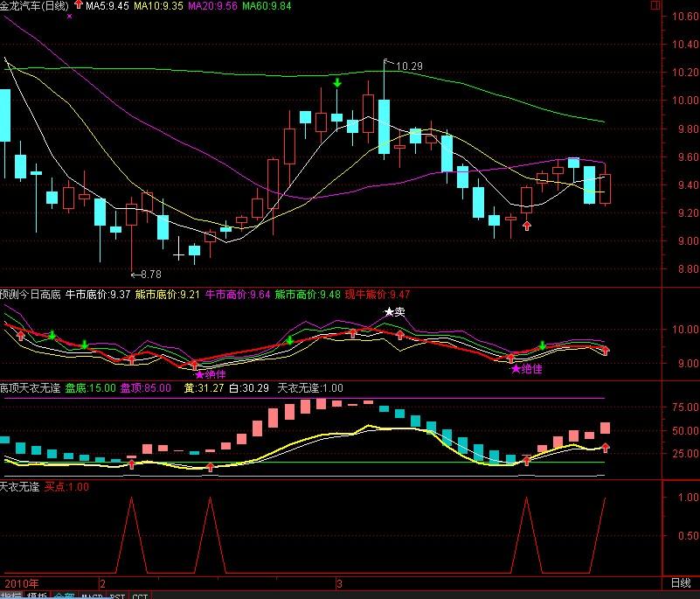Click the red up arrow at the right end of the 预测今日高底 panel
The width and height of the screenshot is (700, 599).
pyautogui.click(x=605, y=351)
